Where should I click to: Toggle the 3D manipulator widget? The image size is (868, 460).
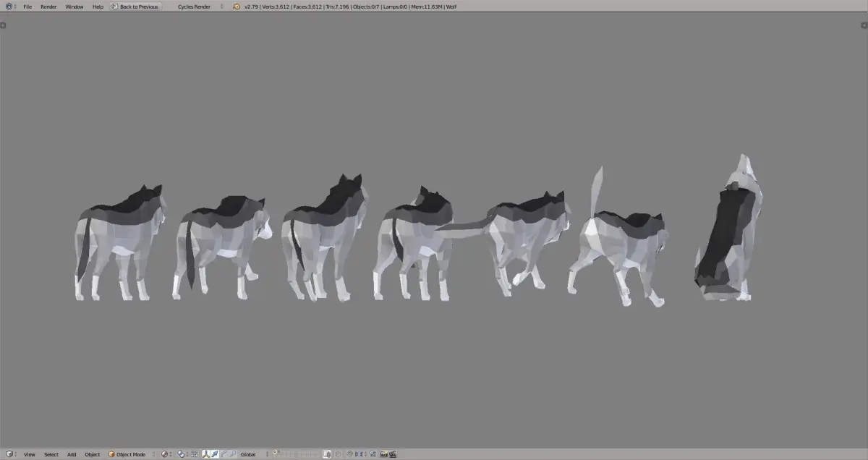206,454
